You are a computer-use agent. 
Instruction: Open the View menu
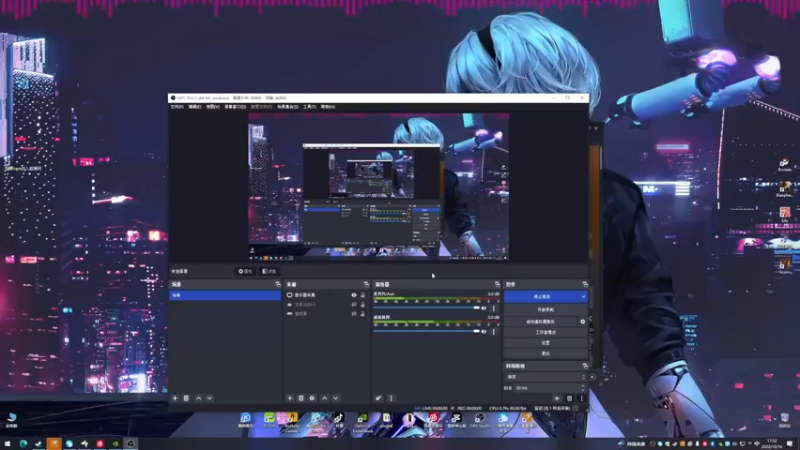tap(213, 107)
